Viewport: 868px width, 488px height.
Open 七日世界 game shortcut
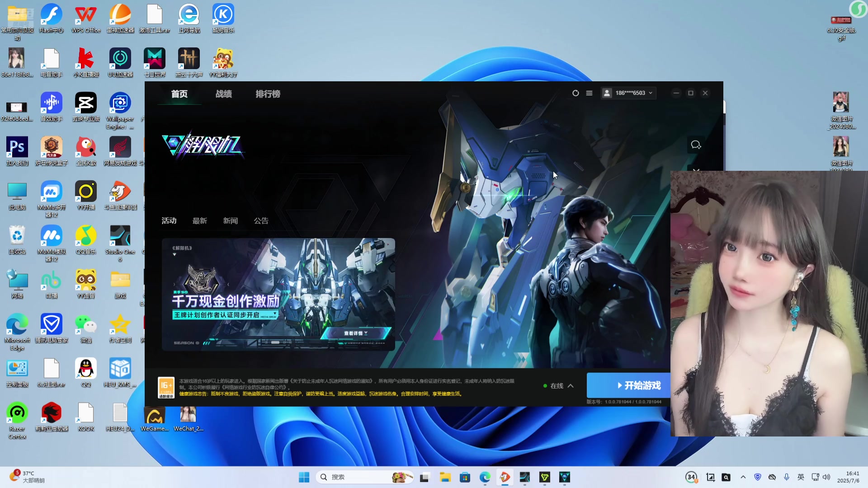click(155, 63)
